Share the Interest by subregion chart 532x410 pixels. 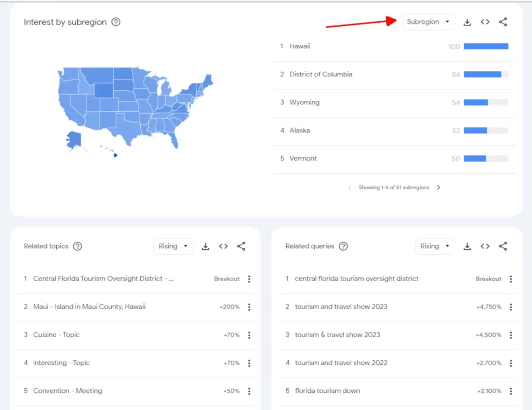(x=503, y=22)
